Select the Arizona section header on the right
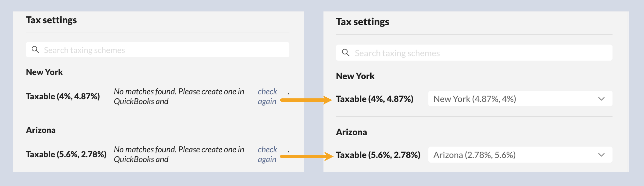Screen dimensions: 644x186 (x=351, y=132)
